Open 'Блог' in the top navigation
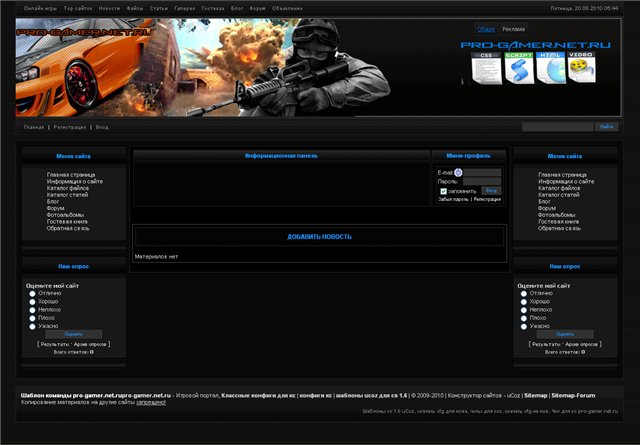 coord(237,8)
